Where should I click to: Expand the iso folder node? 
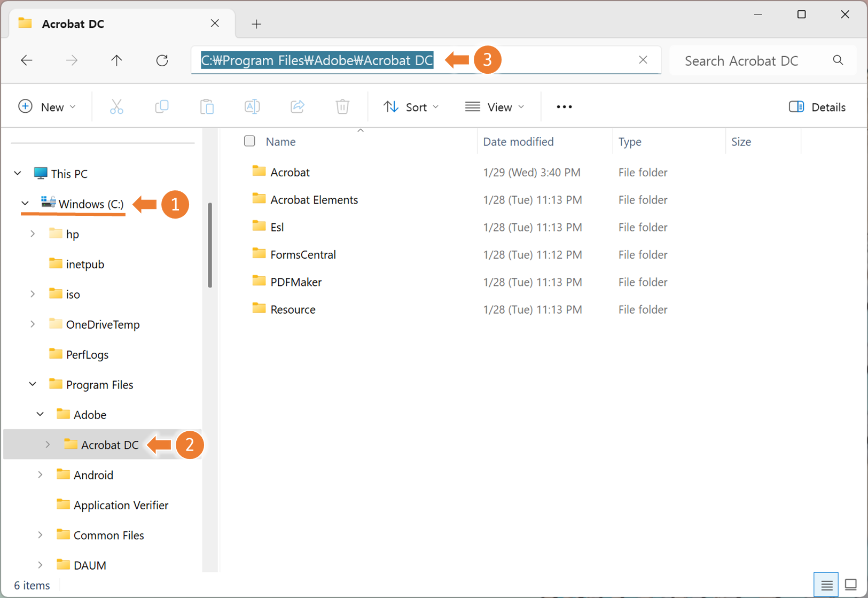(33, 294)
